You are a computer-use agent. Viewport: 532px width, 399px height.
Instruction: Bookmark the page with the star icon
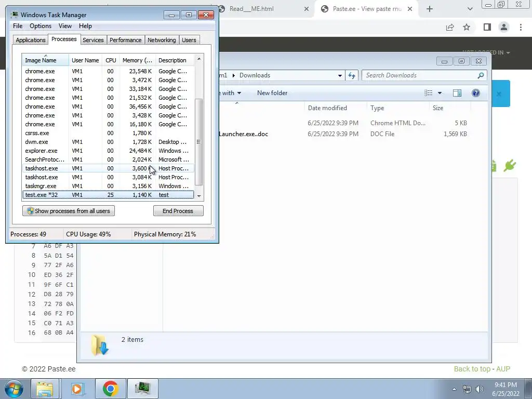coord(467,27)
